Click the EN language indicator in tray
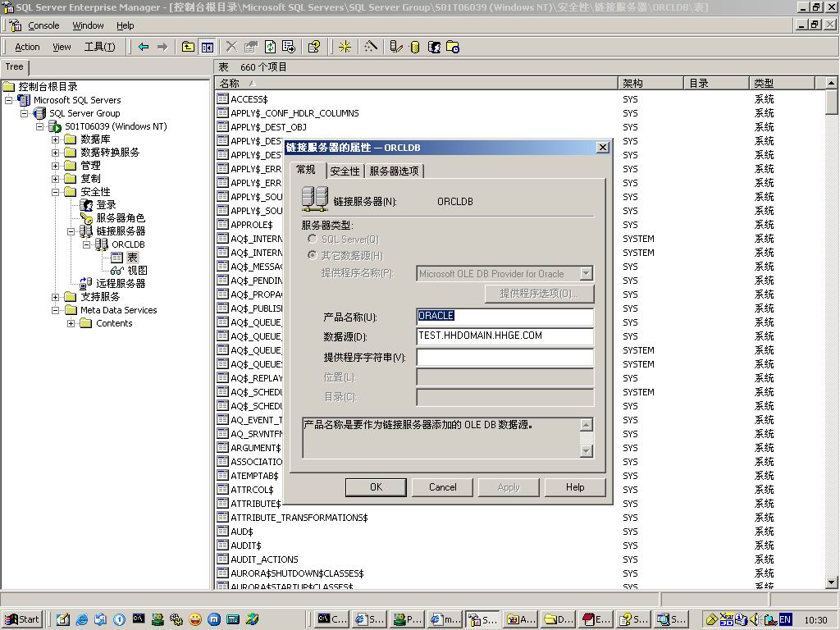The height and width of the screenshot is (630, 840). coord(785,619)
